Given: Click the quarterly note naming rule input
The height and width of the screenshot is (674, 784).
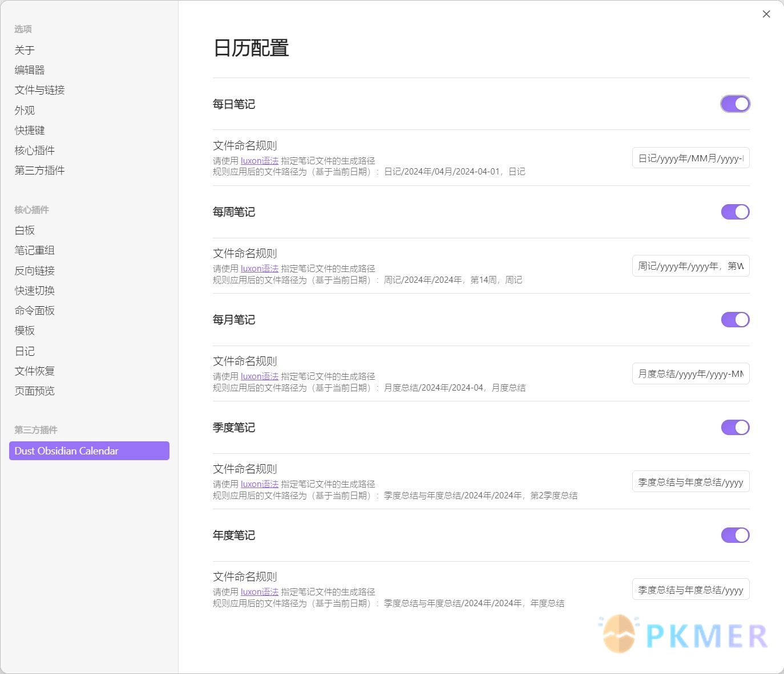Looking at the screenshot, I should pos(690,482).
